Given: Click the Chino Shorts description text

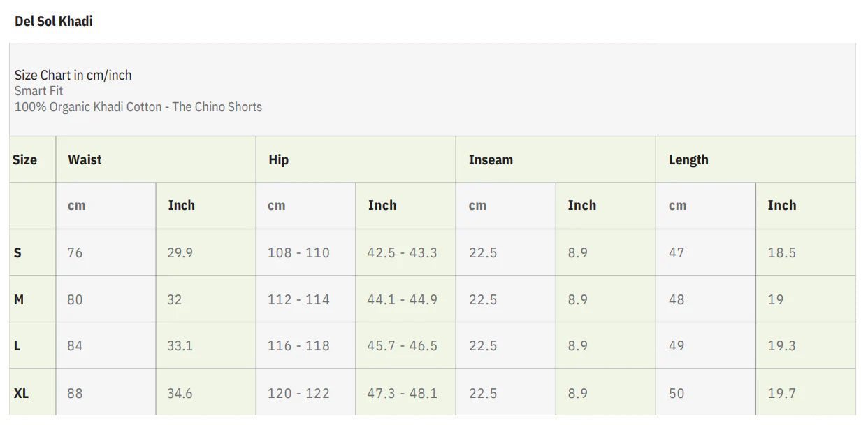Looking at the screenshot, I should click(x=138, y=107).
